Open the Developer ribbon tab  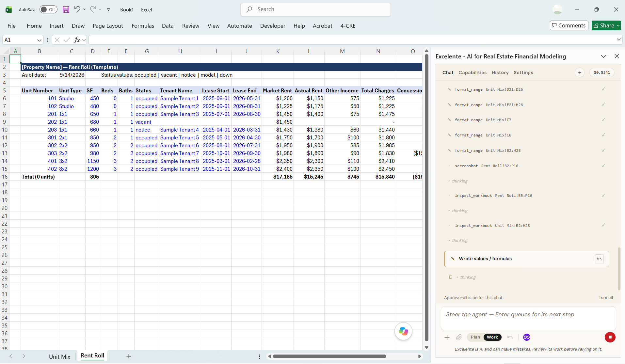pyautogui.click(x=273, y=26)
